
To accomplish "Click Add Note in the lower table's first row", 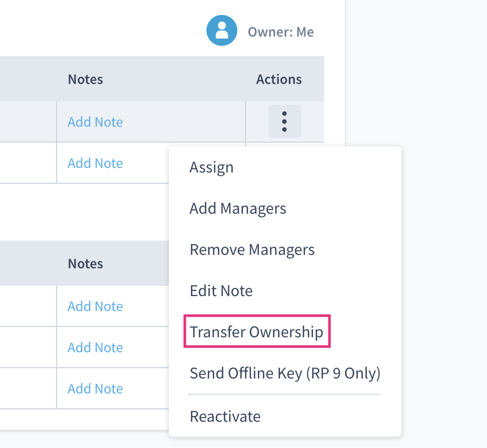I will pyautogui.click(x=95, y=306).
